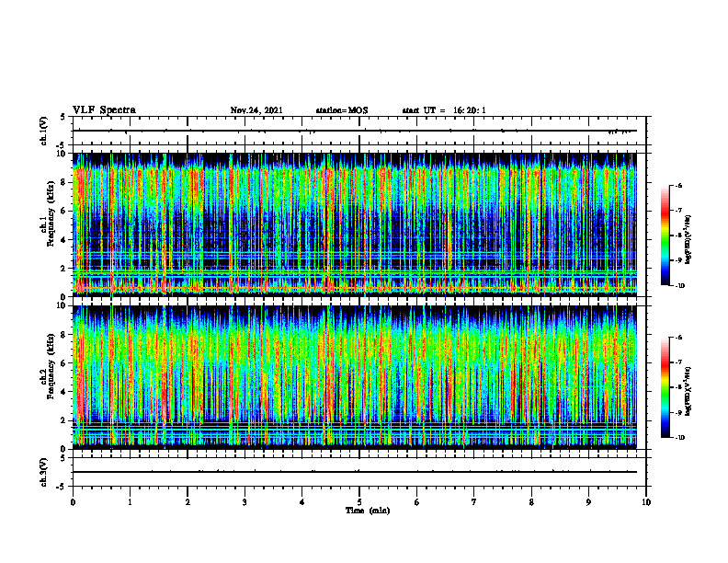Image resolution: width=728 pixels, height=563 pixels.
Task: Click the ch.1 voltage waveform trace
Action: pyautogui.click(x=355, y=131)
